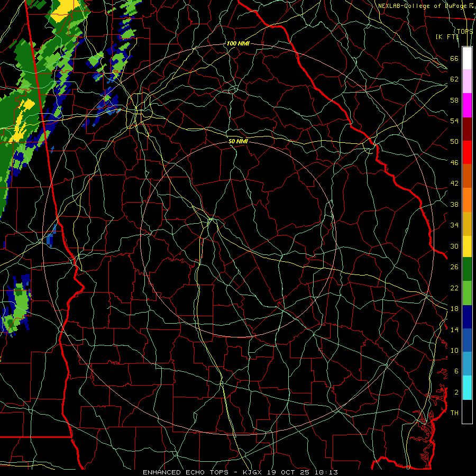Click the white swatch at 66 kft
Screen dimensions: 476x476
(467, 58)
